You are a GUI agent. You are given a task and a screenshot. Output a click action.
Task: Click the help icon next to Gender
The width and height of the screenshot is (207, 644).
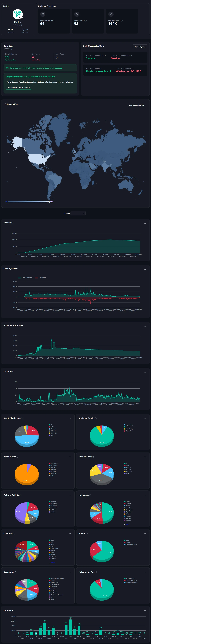point(87,533)
